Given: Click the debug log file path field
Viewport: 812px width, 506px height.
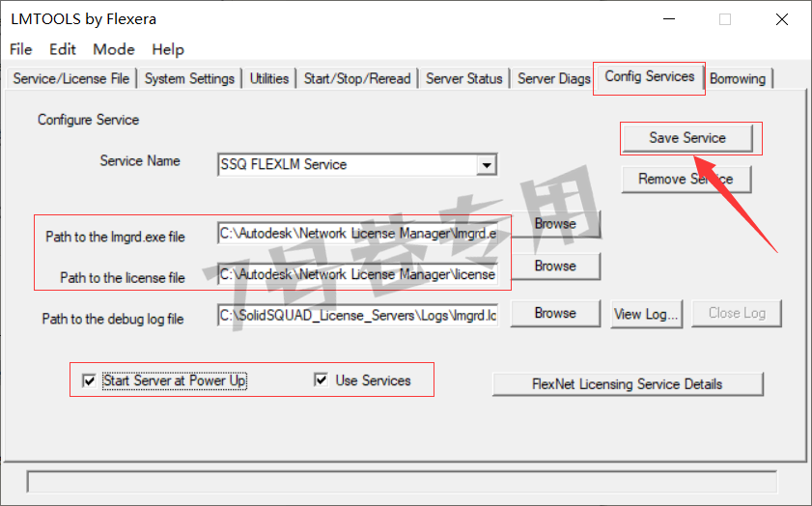Looking at the screenshot, I should pos(358,315).
